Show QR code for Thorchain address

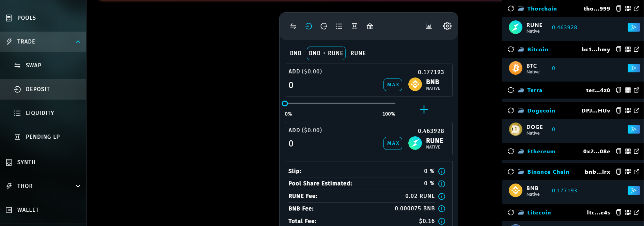click(x=628, y=8)
